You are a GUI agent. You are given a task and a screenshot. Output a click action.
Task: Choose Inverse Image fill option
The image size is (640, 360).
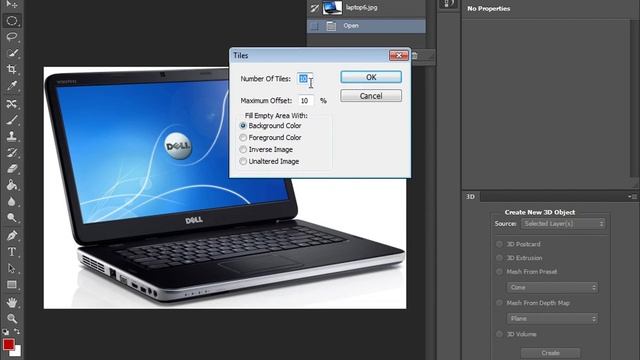pyautogui.click(x=243, y=149)
